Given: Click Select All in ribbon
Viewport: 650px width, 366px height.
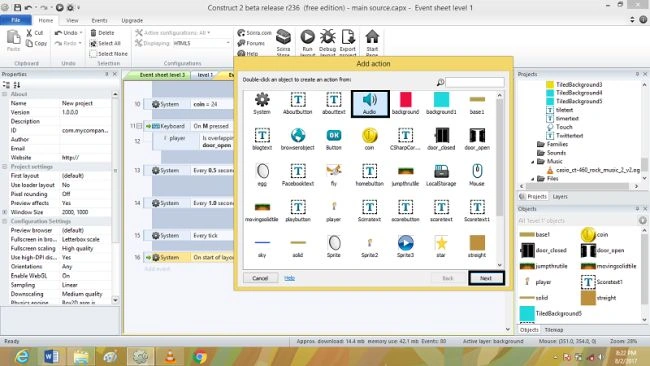Looking at the screenshot, I should tap(105, 43).
